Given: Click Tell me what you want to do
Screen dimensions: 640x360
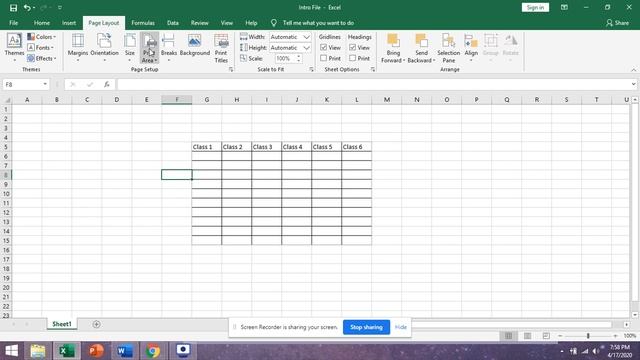Looking at the screenshot, I should [318, 23].
